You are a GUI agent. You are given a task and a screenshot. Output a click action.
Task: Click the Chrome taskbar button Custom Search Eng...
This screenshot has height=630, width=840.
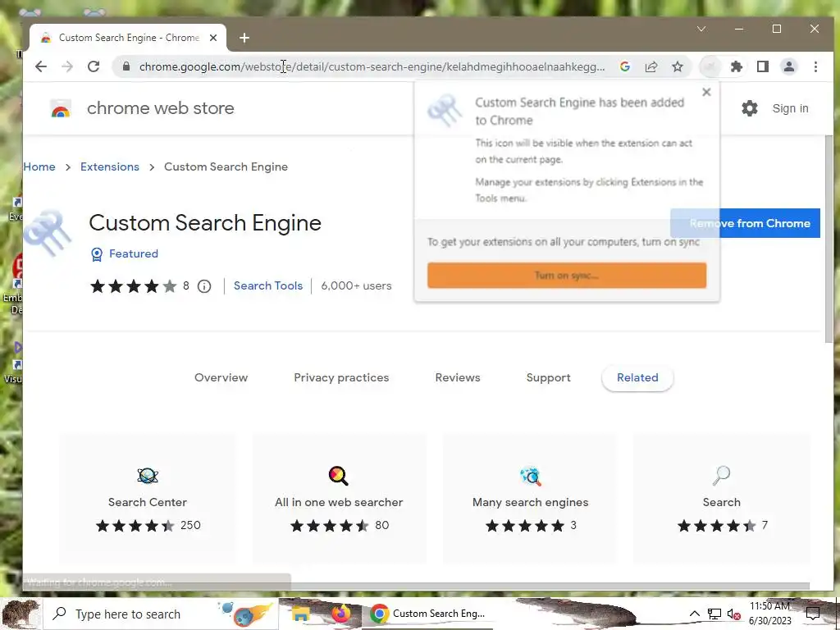coord(428,614)
